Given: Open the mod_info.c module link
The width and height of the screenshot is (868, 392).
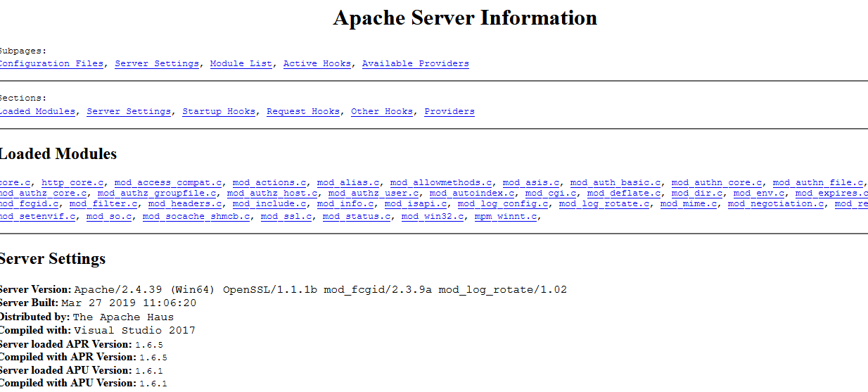Looking at the screenshot, I should 345,204.
